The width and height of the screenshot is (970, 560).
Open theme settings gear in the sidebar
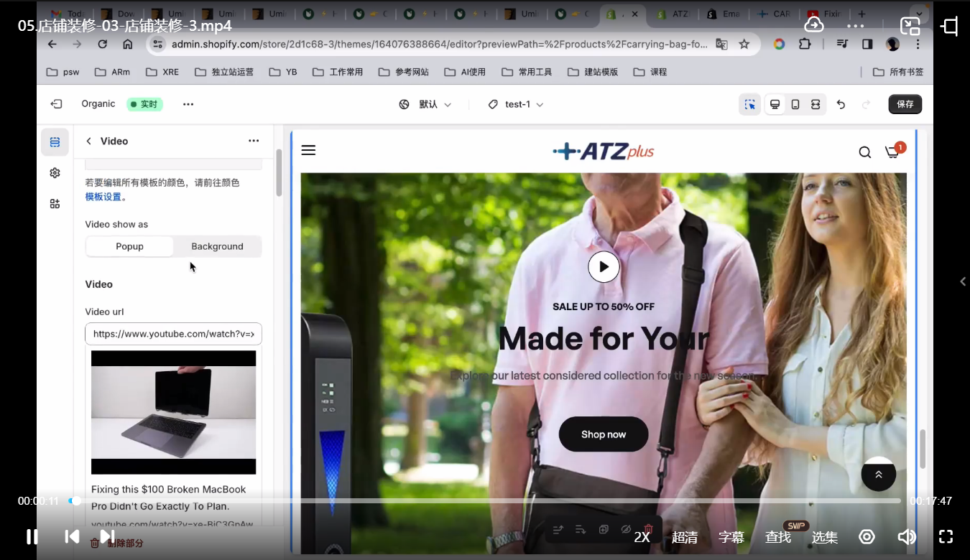55,173
